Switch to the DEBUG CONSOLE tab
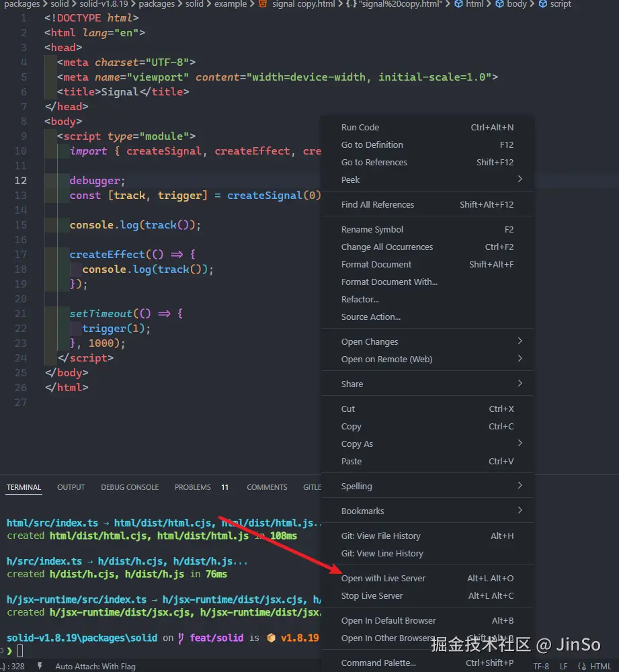 click(x=130, y=487)
